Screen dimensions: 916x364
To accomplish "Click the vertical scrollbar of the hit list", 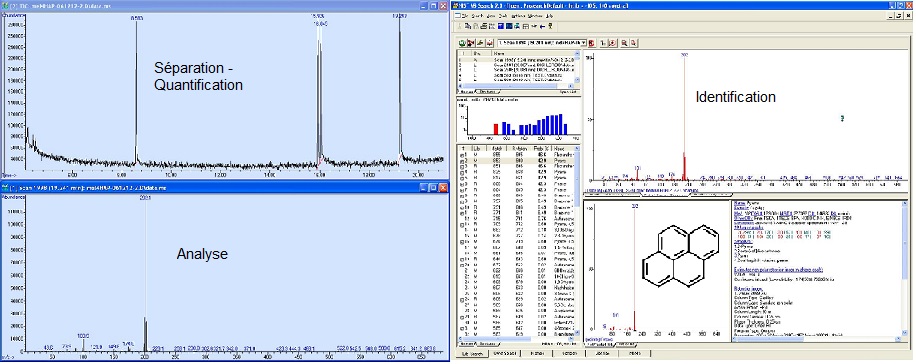I will pos(578,242).
